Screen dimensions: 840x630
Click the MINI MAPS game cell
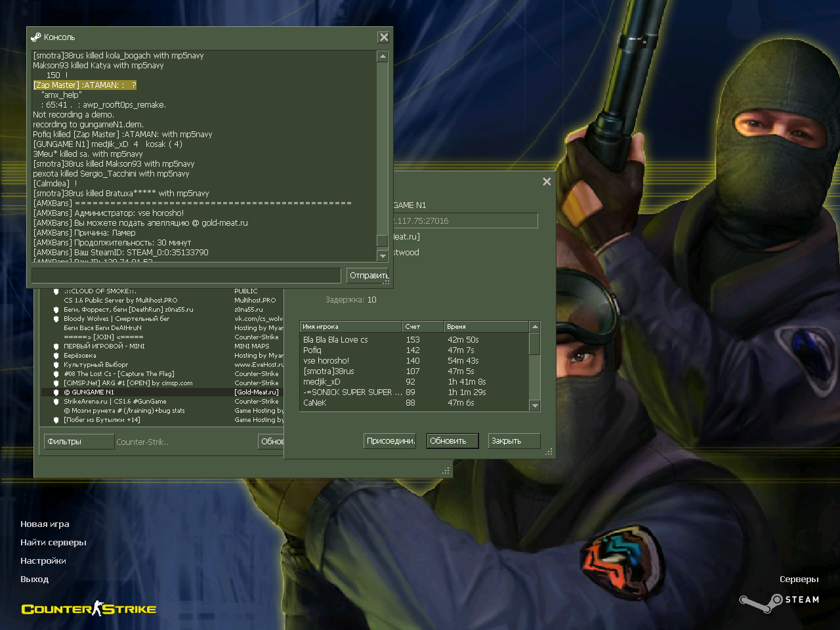[252, 346]
